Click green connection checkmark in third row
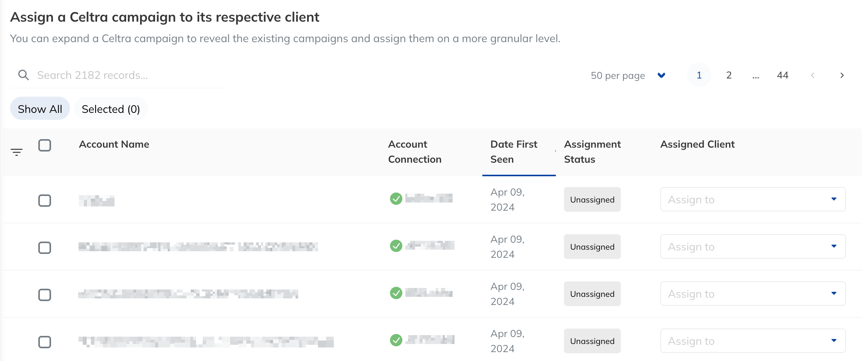 (396, 293)
